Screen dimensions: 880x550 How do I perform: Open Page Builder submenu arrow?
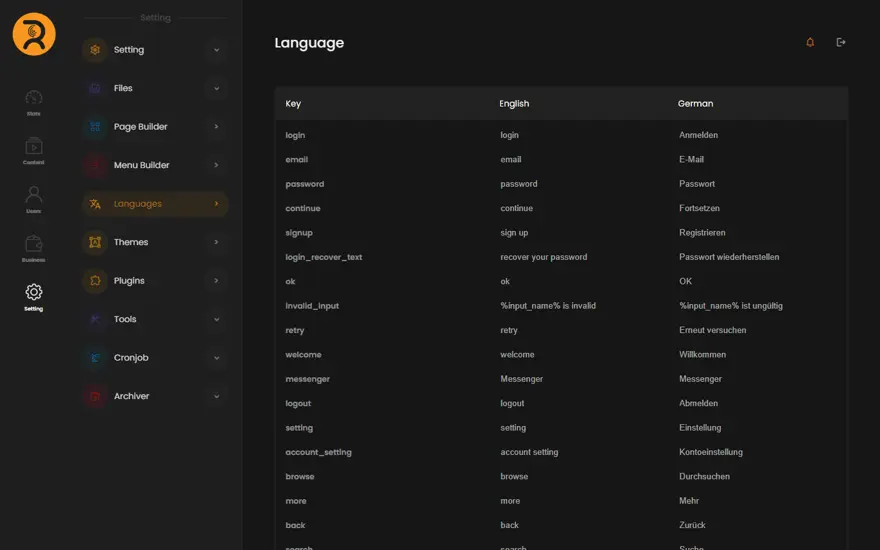coord(216,126)
